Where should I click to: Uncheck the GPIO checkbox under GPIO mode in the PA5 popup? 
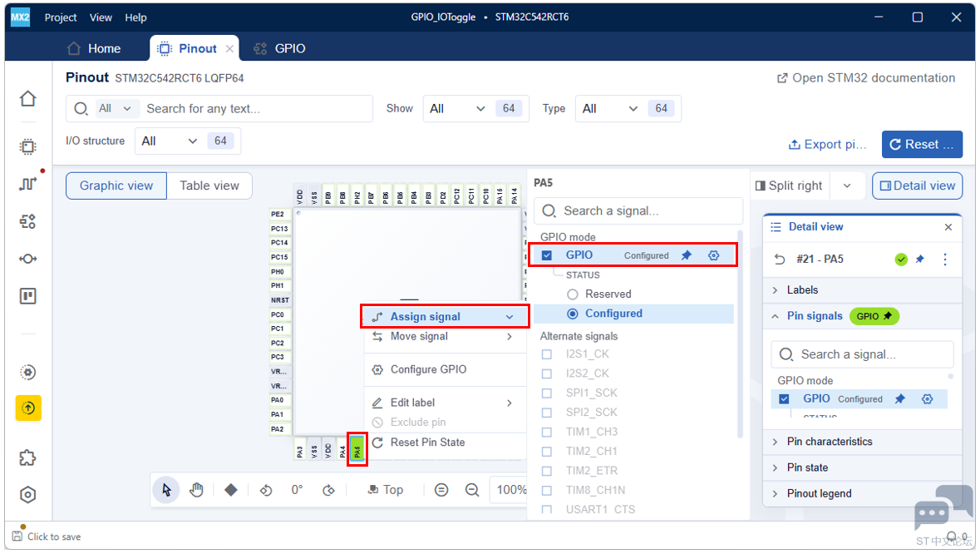tap(547, 255)
